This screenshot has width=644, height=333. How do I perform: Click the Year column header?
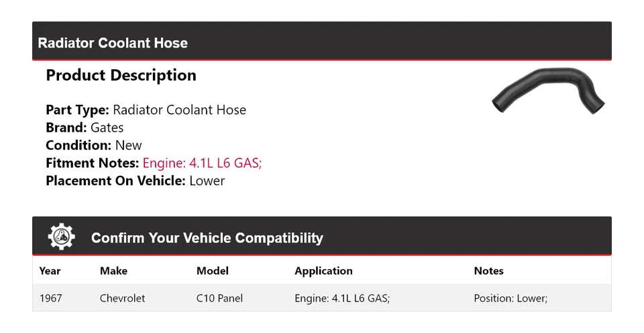click(50, 271)
